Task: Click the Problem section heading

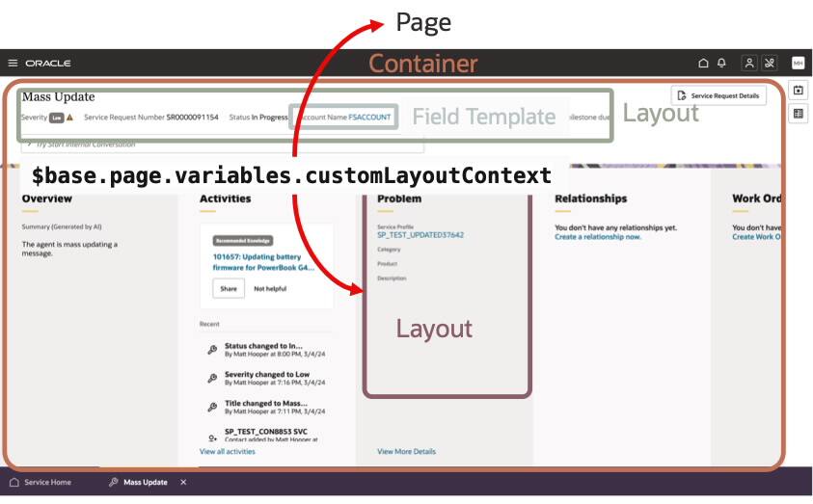Action: [x=399, y=199]
